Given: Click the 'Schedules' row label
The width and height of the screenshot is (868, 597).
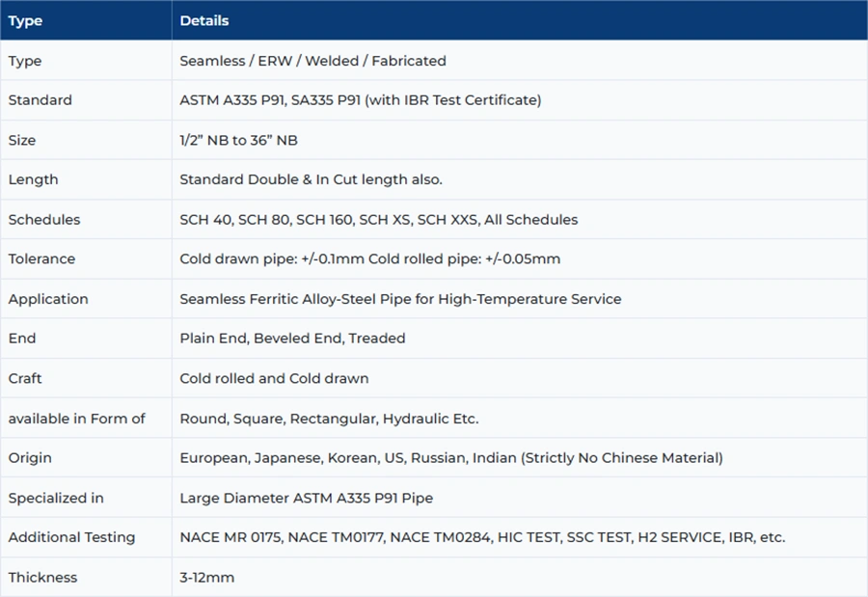Looking at the screenshot, I should click(44, 220).
